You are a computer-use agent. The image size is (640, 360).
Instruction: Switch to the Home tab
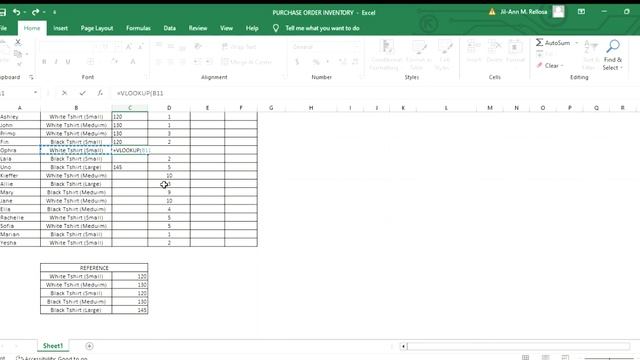pos(32,28)
